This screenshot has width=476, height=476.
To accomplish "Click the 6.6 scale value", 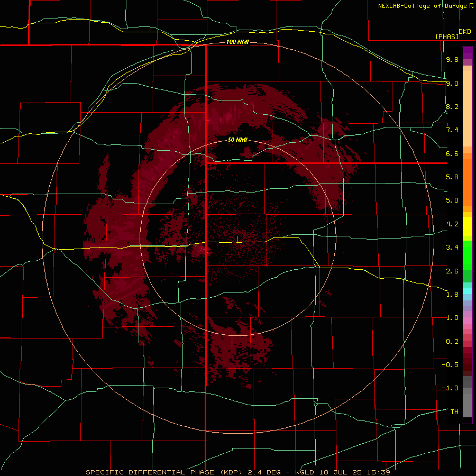I will pos(452,153).
